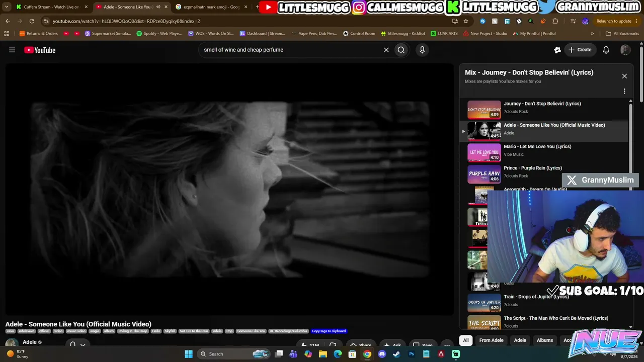Click the YouTube search text field

[291, 50]
